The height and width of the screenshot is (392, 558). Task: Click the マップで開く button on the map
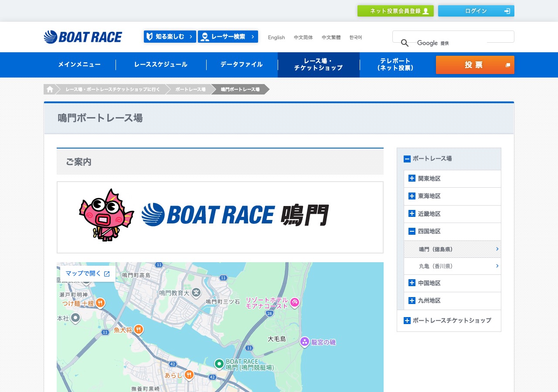point(88,274)
